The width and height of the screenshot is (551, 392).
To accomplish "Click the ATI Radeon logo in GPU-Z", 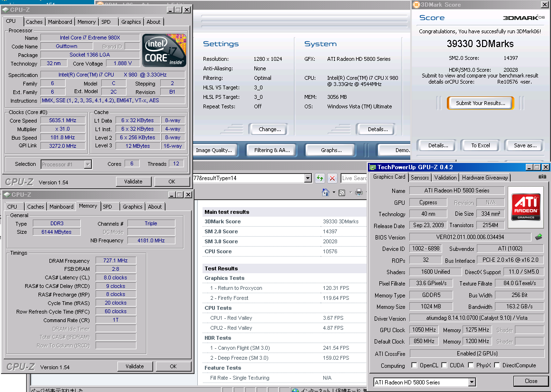I will click(526, 207).
